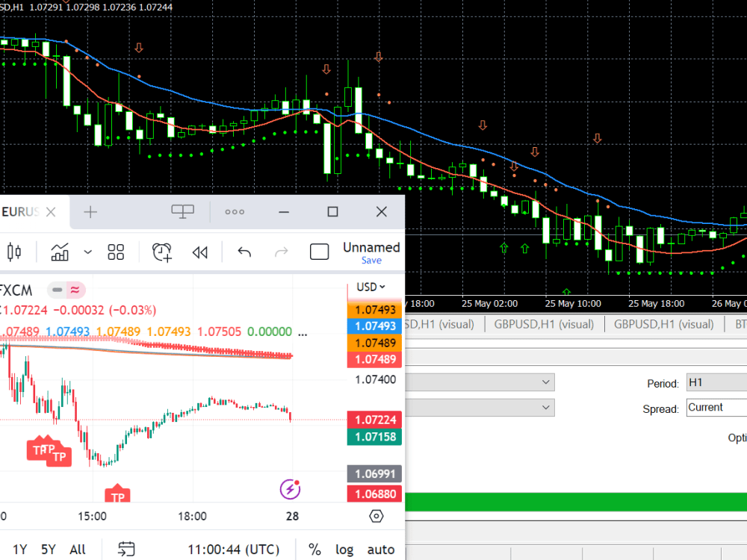This screenshot has width=747, height=560.
Task: Open go-to-date calendar icon
Action: tap(126, 549)
